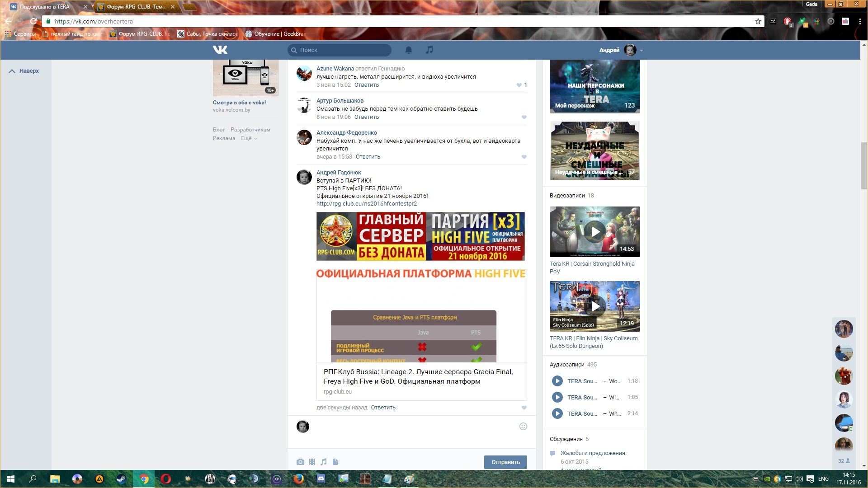Open the notifications bell icon
Screen dimensions: 868x488
409,50
